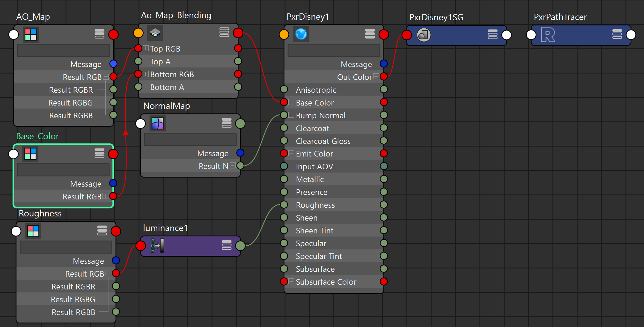Image resolution: width=644 pixels, height=327 pixels.
Task: Click the Ao_Map_Blending layered texture icon
Action: 155,33
